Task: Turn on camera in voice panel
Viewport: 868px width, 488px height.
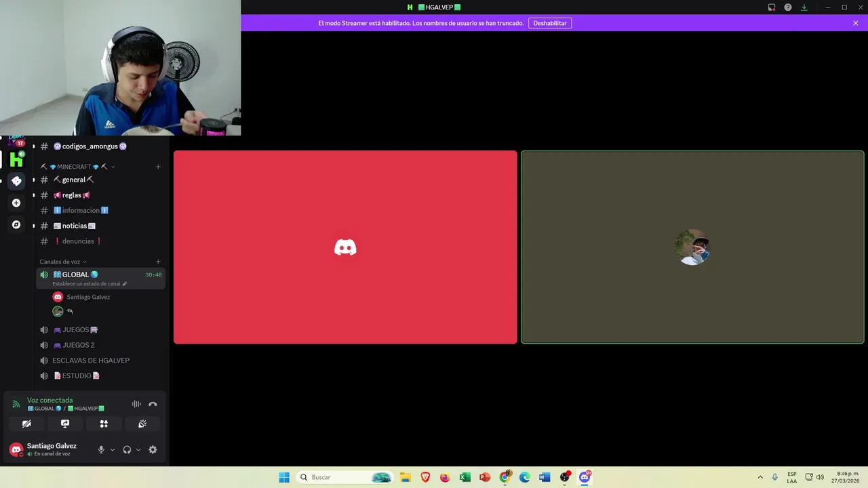Action: [26, 424]
